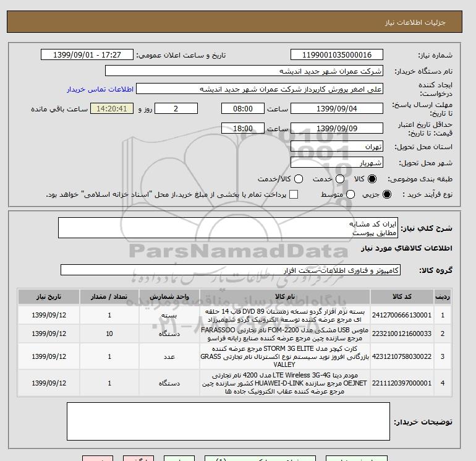Open the اطلاعات تماس خریدار link
Image resolution: width=476 pixels, height=461 pixels.
click(x=100, y=89)
